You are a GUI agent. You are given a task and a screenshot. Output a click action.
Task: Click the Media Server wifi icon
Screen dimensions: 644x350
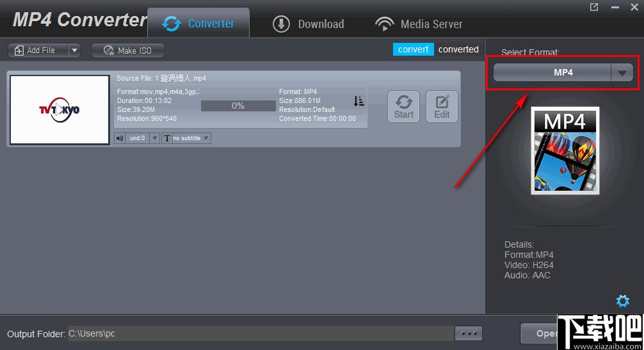(384, 24)
